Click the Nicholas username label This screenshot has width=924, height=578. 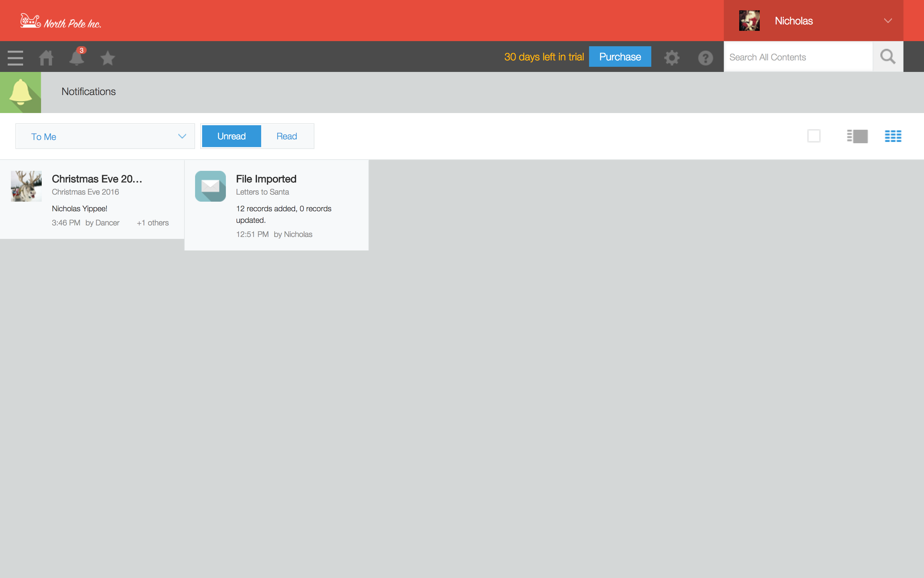tap(794, 21)
